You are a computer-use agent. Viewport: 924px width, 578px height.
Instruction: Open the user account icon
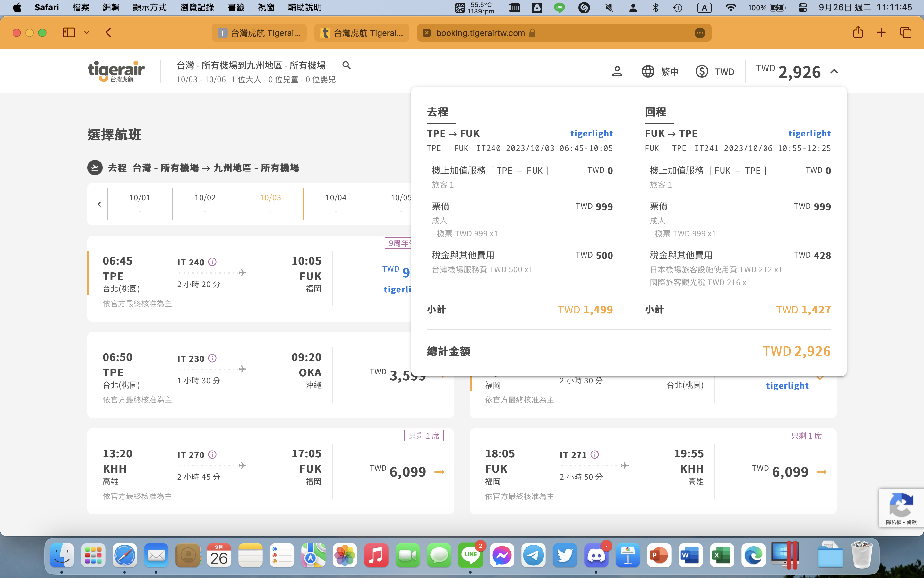point(617,72)
